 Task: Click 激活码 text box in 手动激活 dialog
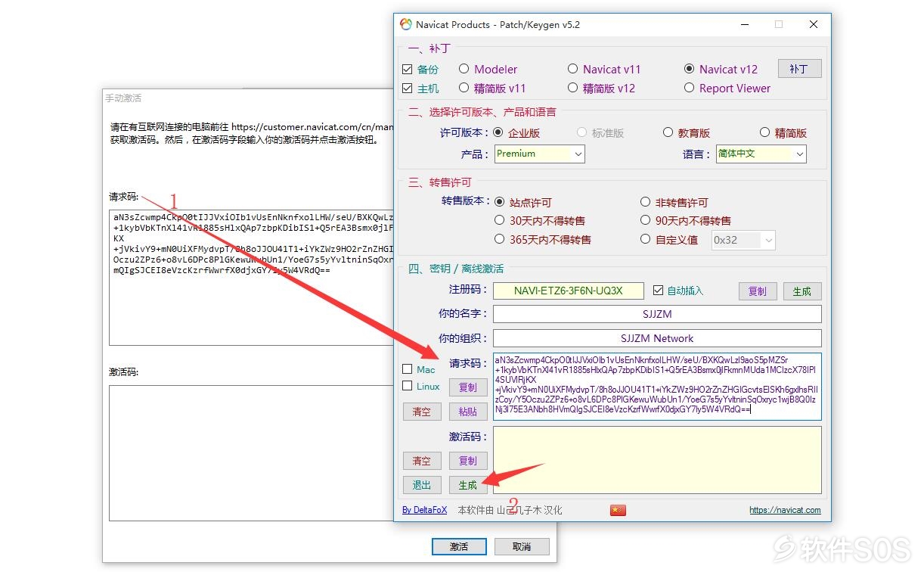pos(252,453)
